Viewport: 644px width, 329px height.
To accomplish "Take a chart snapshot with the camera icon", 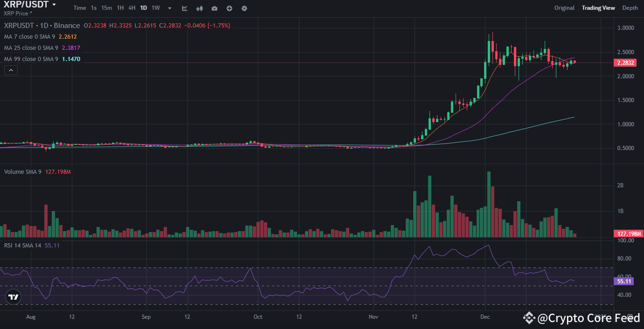I will (214, 8).
